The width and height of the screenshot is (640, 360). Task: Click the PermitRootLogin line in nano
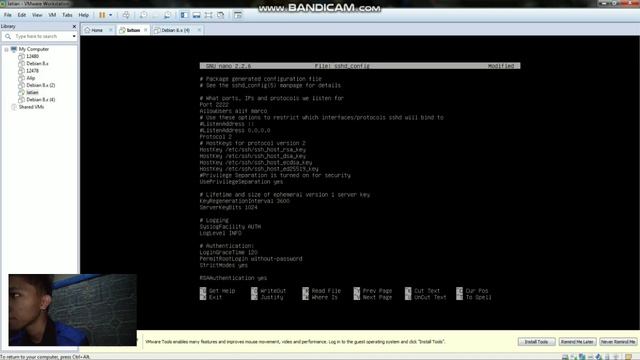(x=251, y=259)
